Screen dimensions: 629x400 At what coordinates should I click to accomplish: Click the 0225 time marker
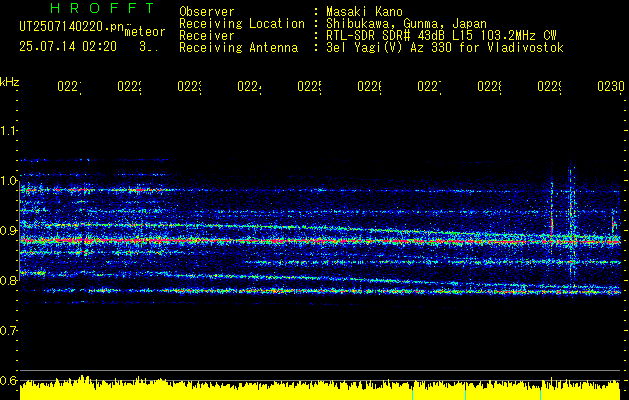309,86
